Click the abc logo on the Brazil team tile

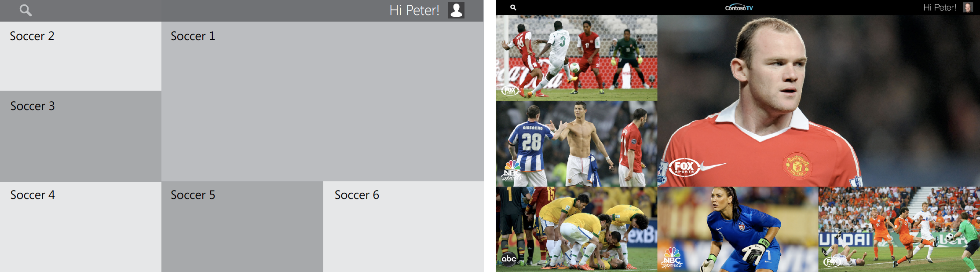click(x=509, y=259)
